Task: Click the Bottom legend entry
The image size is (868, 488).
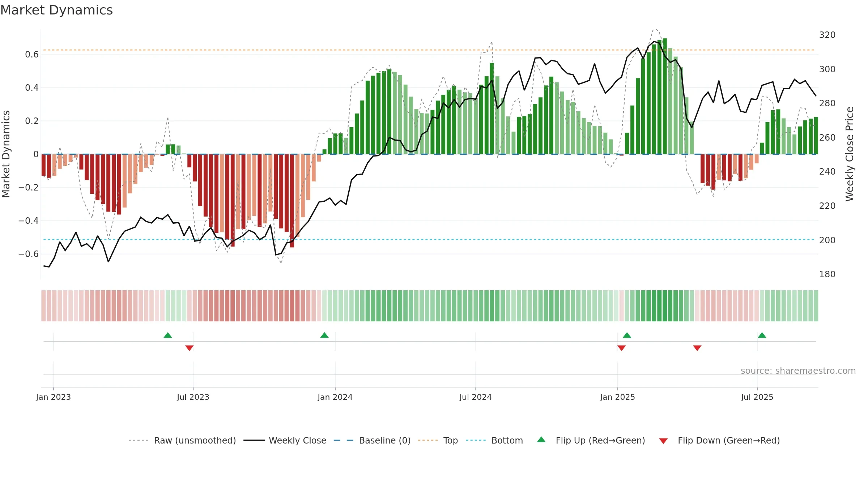Action: point(494,440)
